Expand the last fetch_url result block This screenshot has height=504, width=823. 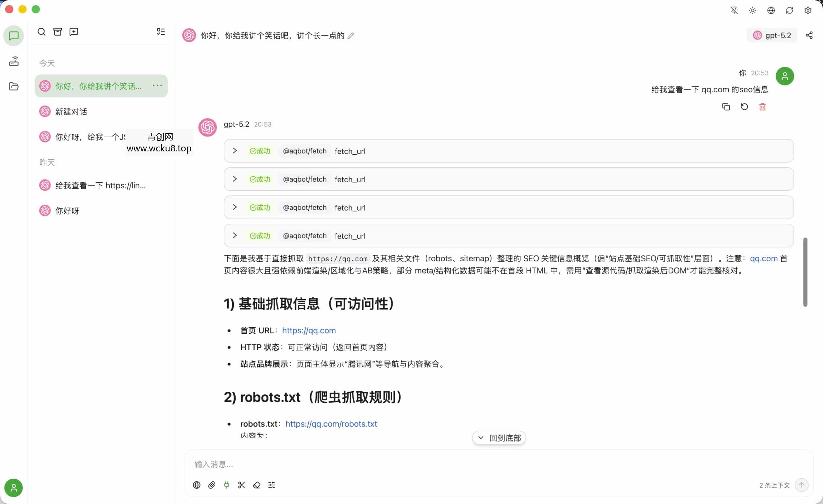(x=234, y=236)
